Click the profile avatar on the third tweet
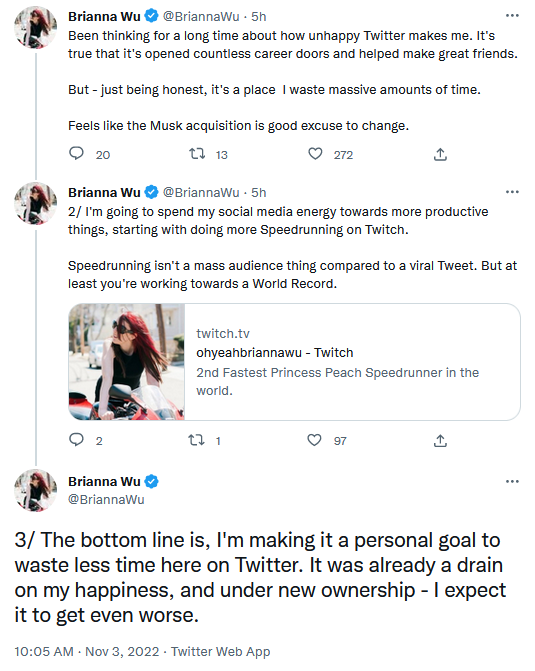The image size is (535, 671). 36,490
